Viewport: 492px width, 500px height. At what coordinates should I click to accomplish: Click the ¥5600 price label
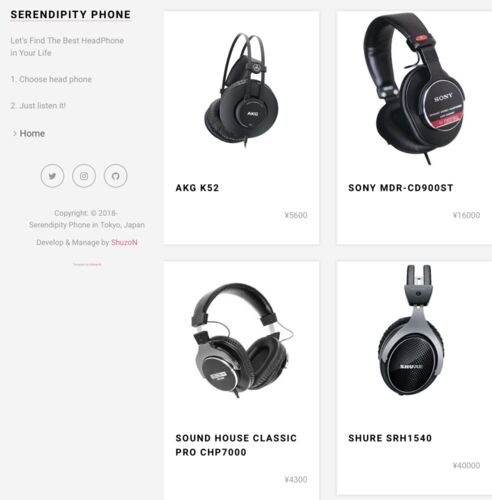click(296, 215)
